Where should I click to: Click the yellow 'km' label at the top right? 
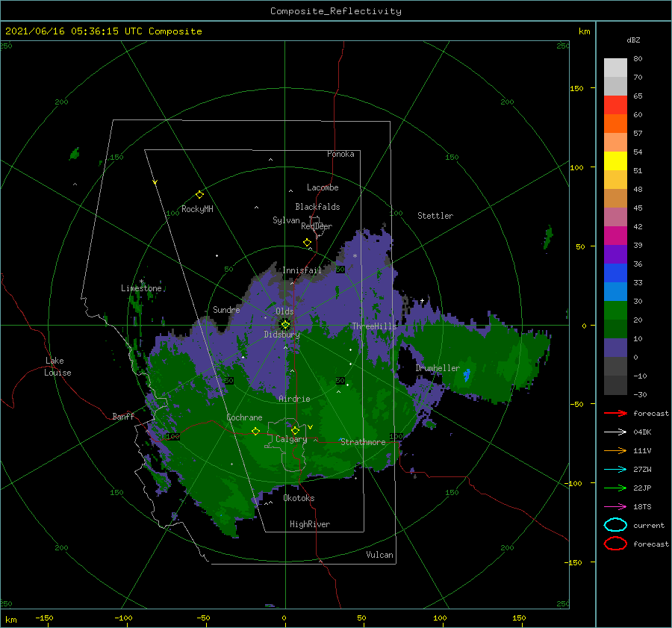pyautogui.click(x=584, y=31)
